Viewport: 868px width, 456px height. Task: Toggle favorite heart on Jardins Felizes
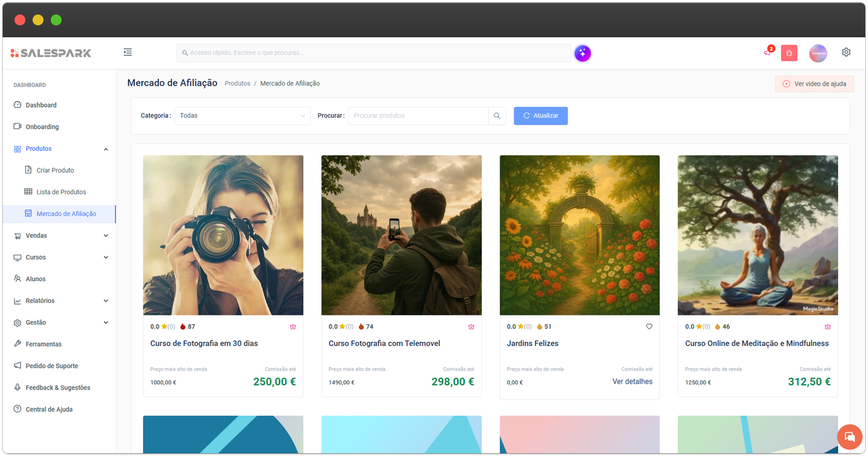[649, 326]
